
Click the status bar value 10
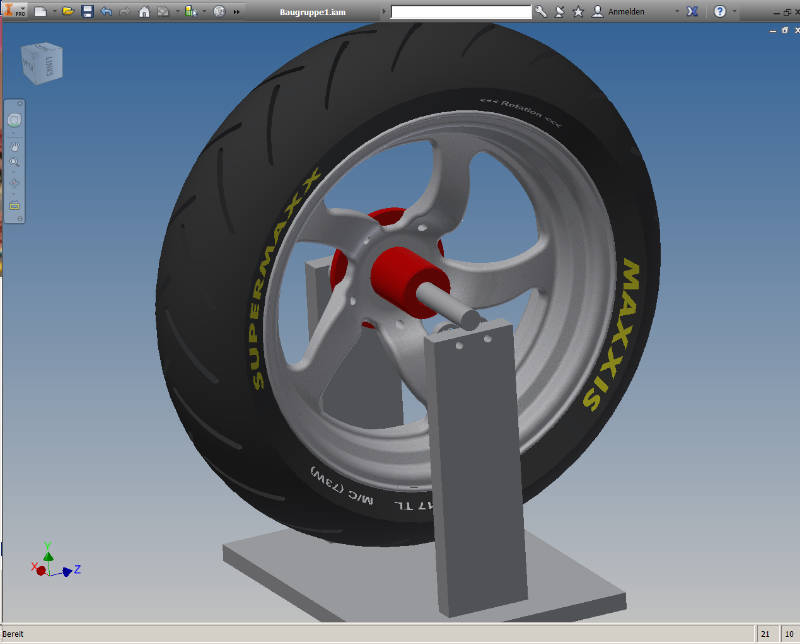[789, 634]
